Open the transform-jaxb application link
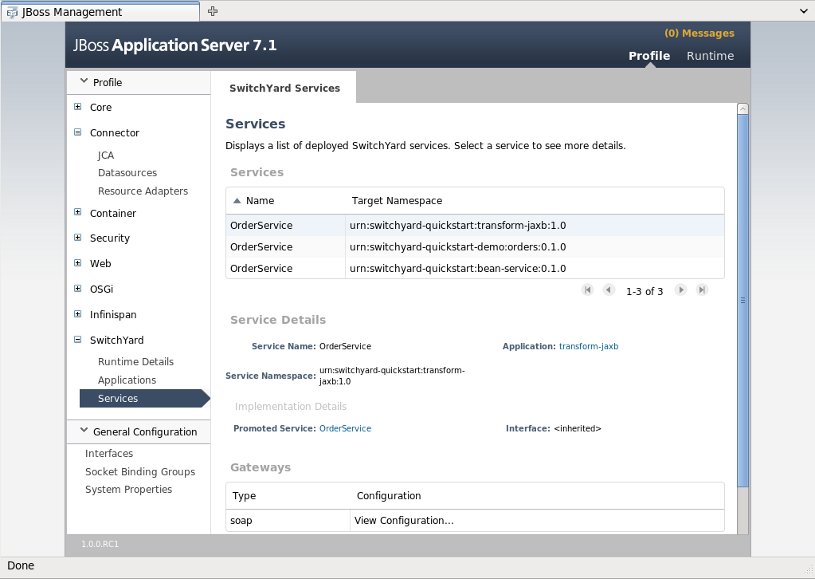 [588, 346]
